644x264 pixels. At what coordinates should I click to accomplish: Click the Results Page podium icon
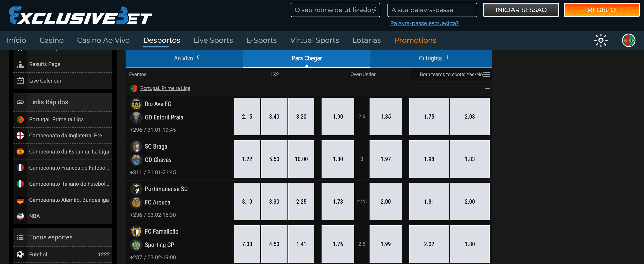20,64
